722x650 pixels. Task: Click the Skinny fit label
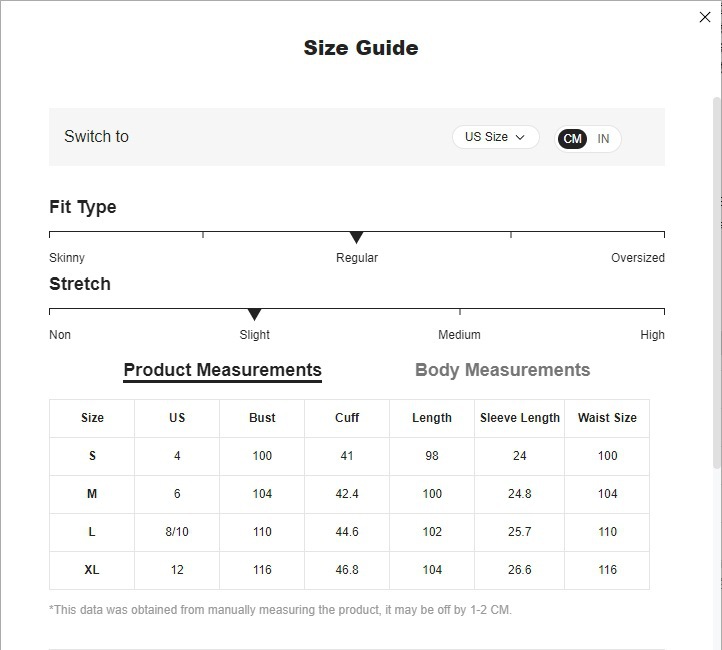67,258
